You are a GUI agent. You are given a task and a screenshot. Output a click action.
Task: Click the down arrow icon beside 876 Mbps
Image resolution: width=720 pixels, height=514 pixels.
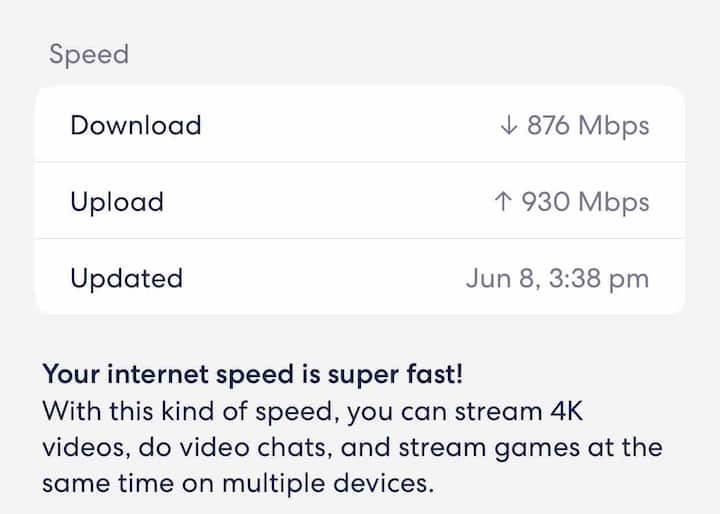point(508,126)
